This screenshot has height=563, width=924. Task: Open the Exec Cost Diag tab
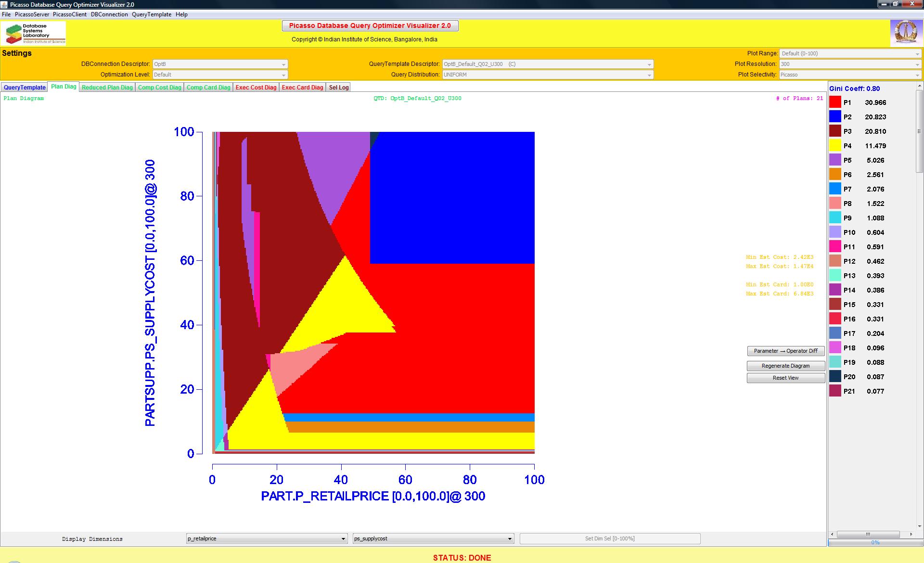256,88
